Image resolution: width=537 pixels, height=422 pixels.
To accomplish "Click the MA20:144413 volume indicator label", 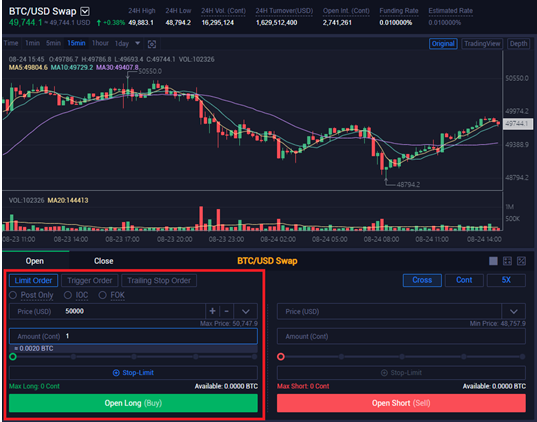I will tap(68, 200).
